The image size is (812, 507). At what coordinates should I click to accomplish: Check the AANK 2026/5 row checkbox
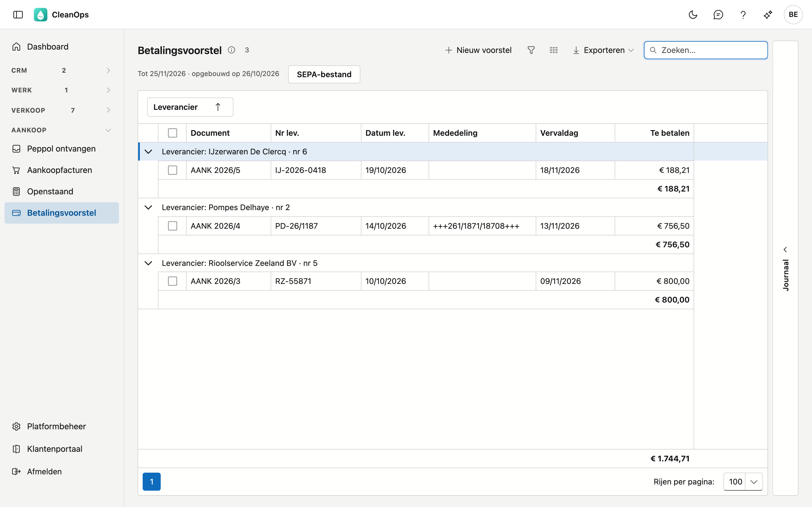click(x=173, y=170)
